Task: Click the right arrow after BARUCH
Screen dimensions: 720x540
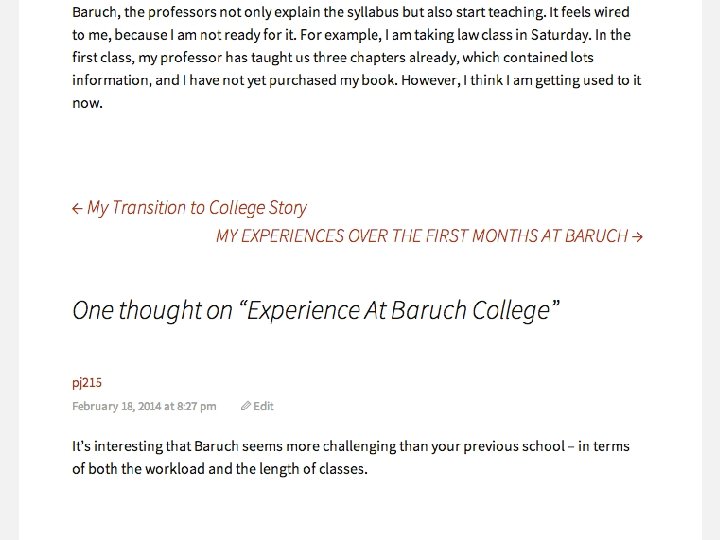Action: pos(637,236)
